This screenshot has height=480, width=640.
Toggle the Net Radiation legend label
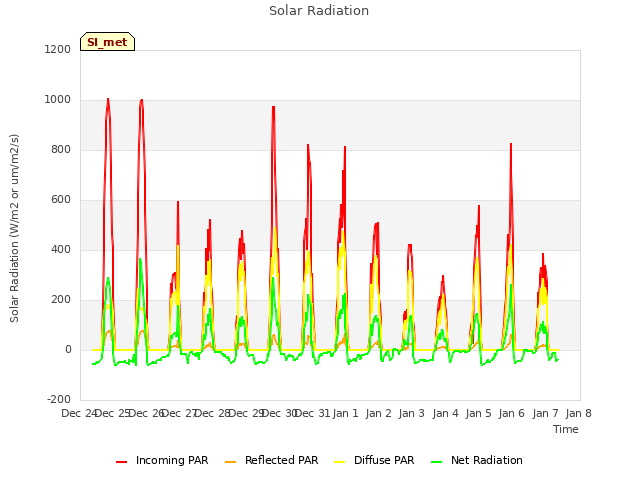coord(487,460)
